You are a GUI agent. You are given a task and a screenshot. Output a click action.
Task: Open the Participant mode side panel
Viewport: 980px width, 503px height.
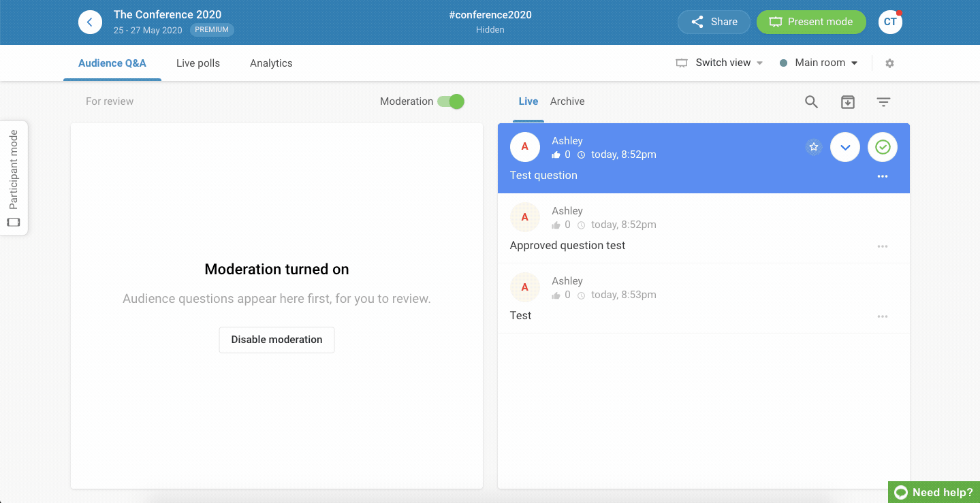click(x=14, y=178)
